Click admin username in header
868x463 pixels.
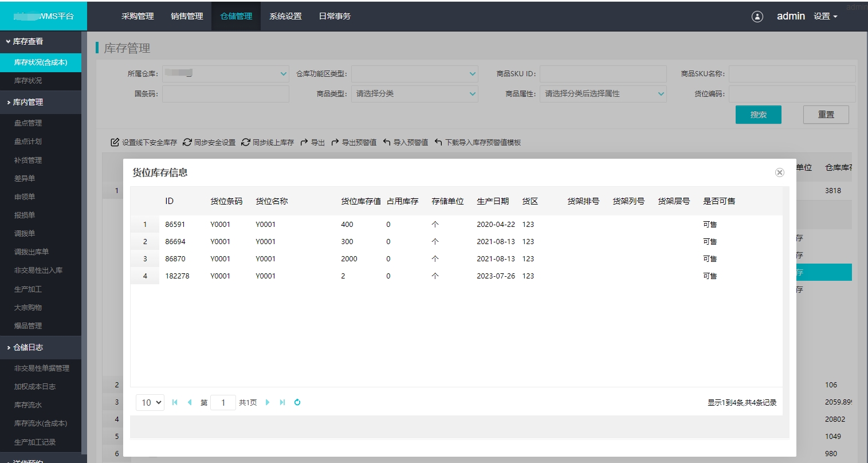(x=791, y=17)
